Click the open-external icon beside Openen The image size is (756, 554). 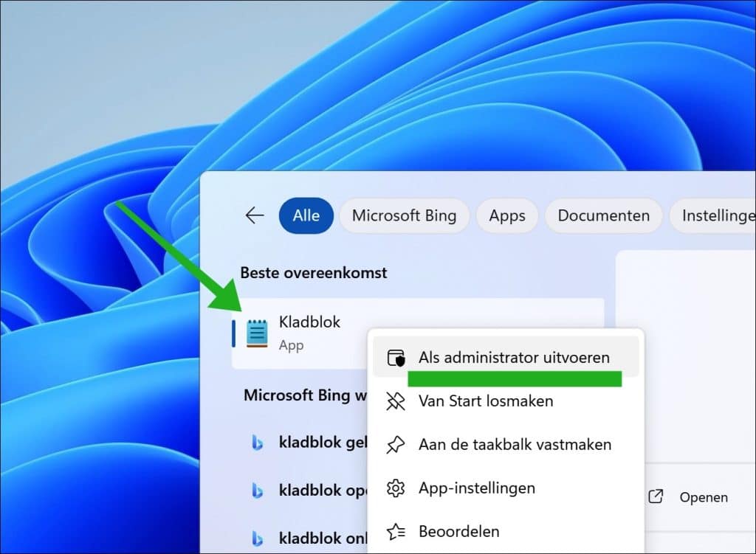tap(656, 496)
